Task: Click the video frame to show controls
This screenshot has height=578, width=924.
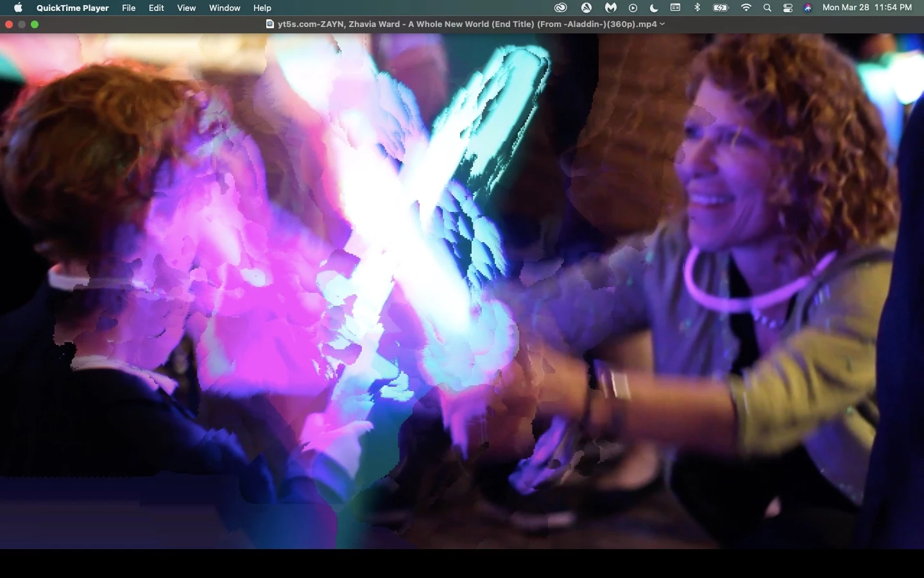Action: tap(462, 291)
